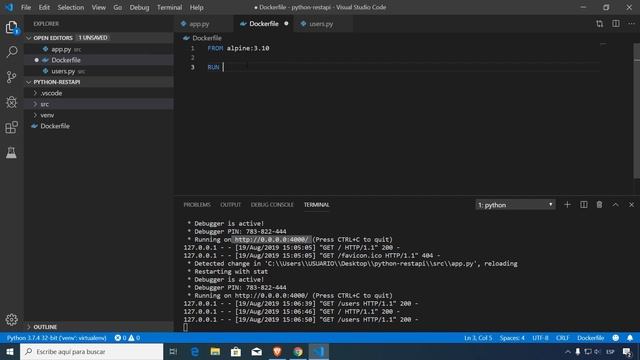
Task: Create new terminal with plus icon
Action: click(x=567, y=204)
